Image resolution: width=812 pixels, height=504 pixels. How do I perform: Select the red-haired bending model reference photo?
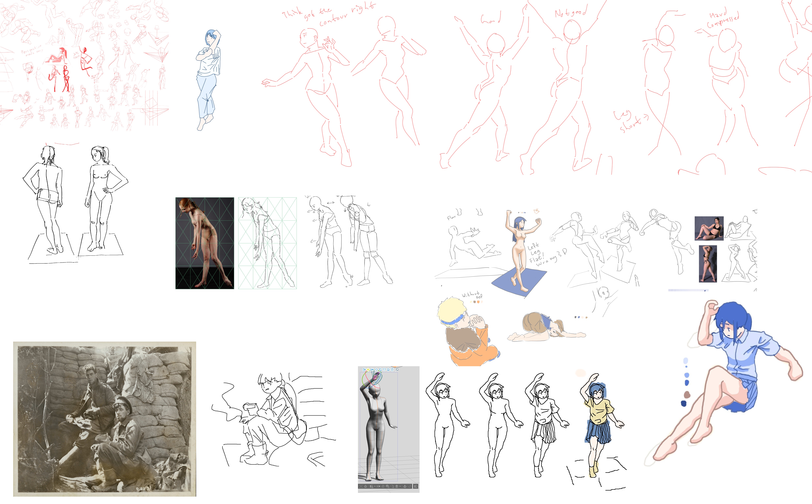[205, 243]
